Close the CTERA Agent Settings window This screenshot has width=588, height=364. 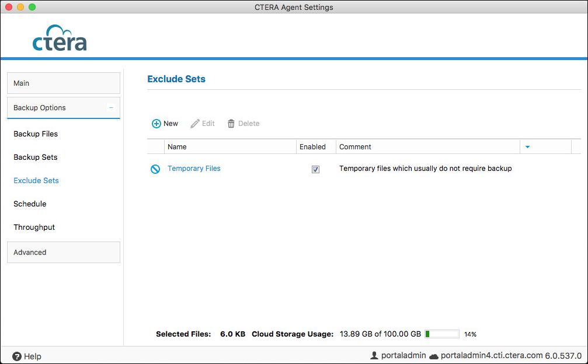pyautogui.click(x=9, y=7)
